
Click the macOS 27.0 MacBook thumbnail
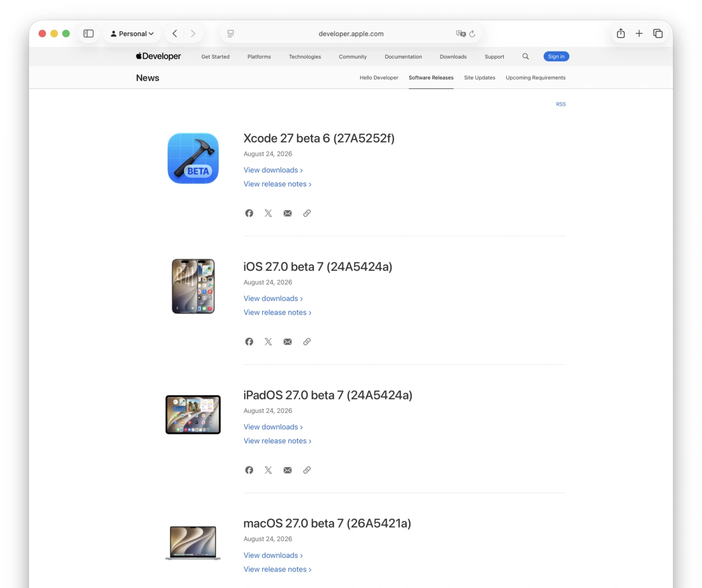pyautogui.click(x=193, y=542)
